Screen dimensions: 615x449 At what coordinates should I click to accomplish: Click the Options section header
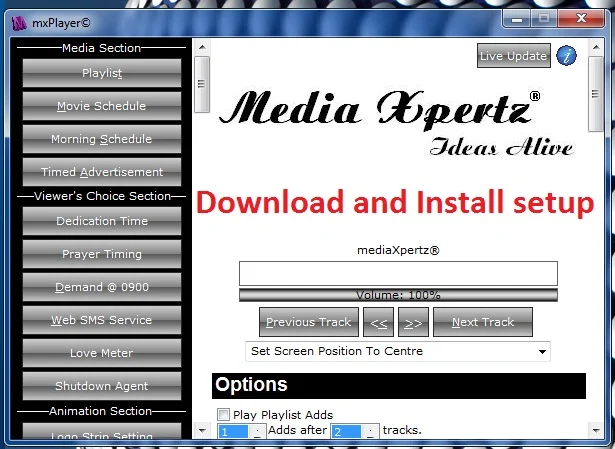(399, 385)
